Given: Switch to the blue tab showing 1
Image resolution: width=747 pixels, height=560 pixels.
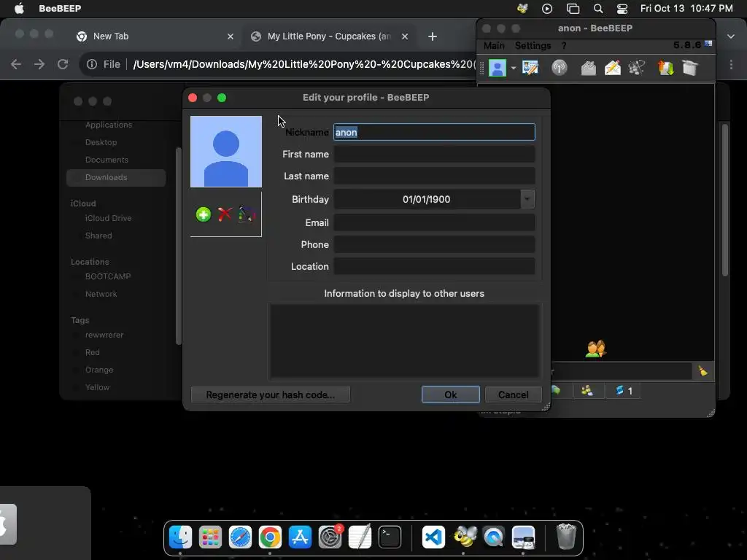Looking at the screenshot, I should (624, 391).
